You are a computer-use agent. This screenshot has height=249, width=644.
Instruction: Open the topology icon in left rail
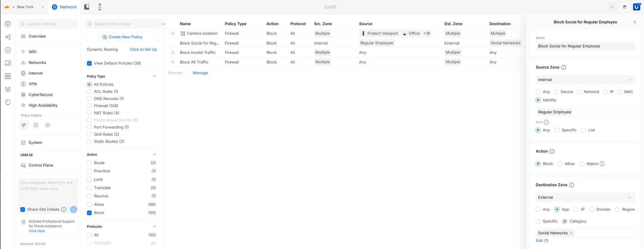pos(8,37)
